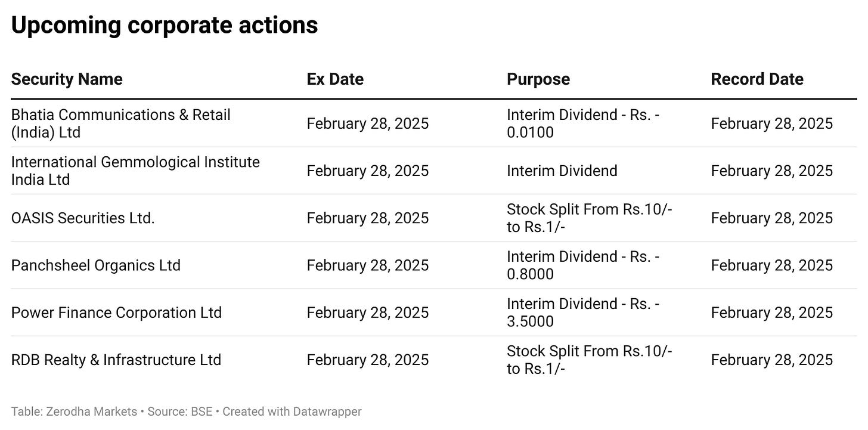Viewport: 868px width, 430px height.
Task: Click Power Finance Corporation Ltd name
Action: pyautogui.click(x=116, y=313)
